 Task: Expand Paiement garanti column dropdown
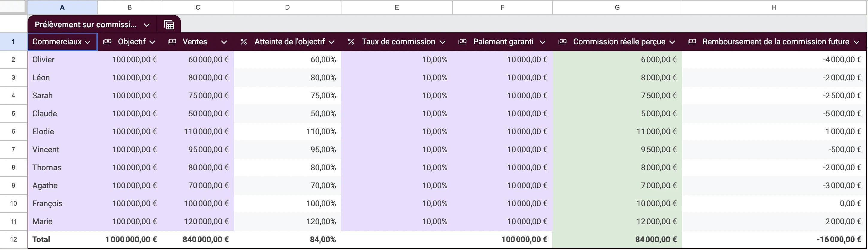542,42
